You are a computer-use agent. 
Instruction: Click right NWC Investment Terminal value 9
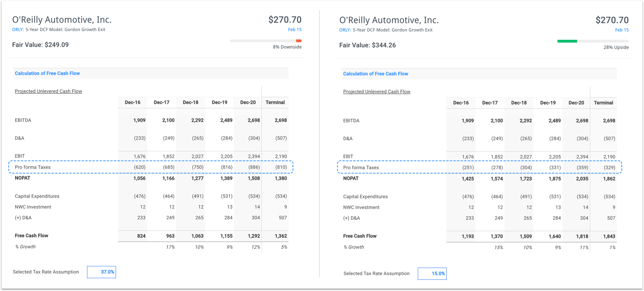614,207
